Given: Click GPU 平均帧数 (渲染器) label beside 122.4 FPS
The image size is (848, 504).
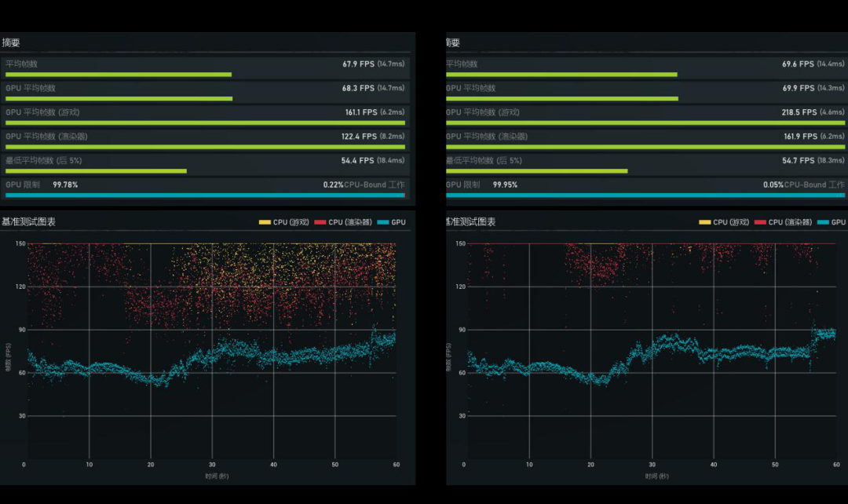Looking at the screenshot, I should pyautogui.click(x=46, y=137).
